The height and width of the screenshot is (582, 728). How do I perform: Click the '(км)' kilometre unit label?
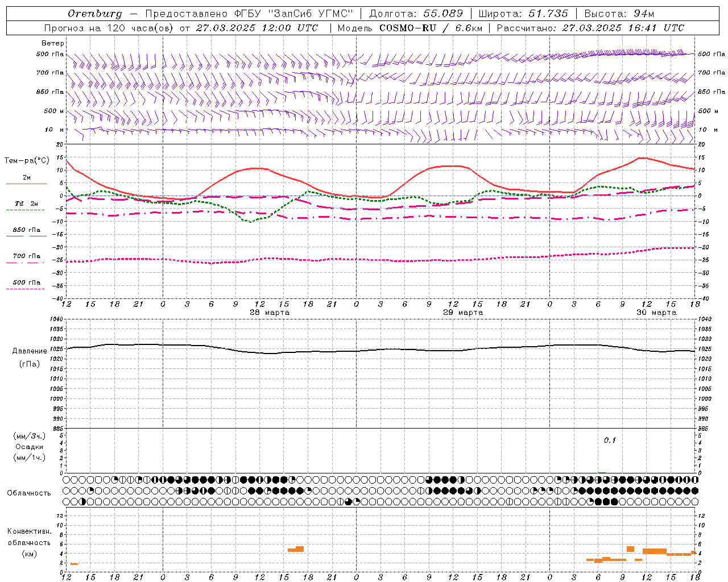pyautogui.click(x=30, y=554)
